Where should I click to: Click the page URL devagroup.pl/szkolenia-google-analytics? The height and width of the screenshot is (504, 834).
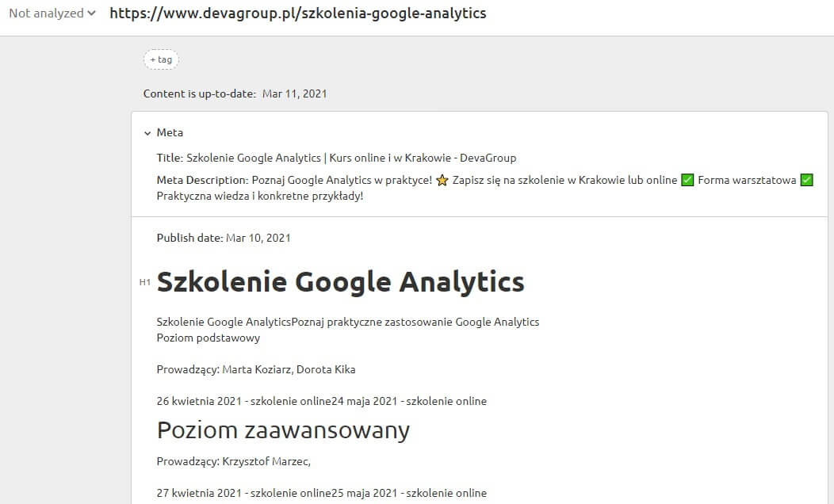pyautogui.click(x=297, y=13)
